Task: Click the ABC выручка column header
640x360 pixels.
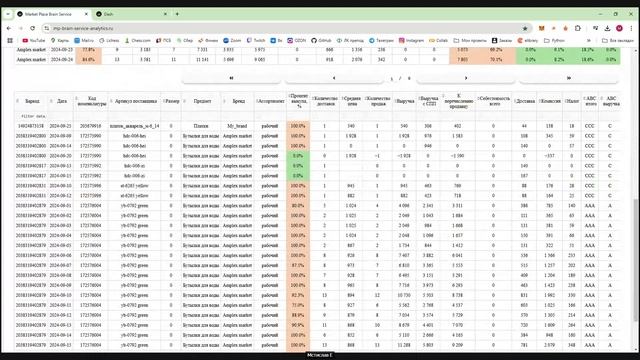Action: click(x=611, y=101)
